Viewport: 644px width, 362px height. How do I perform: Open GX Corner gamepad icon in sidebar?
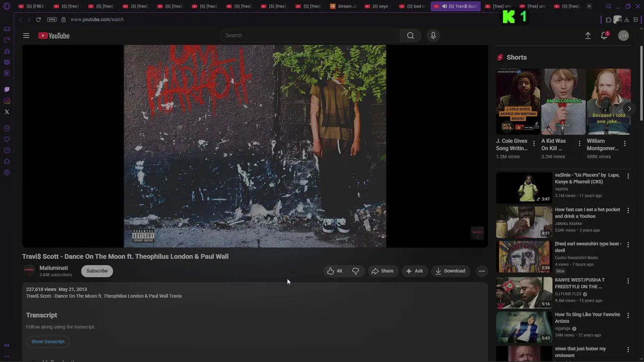pos(7,29)
